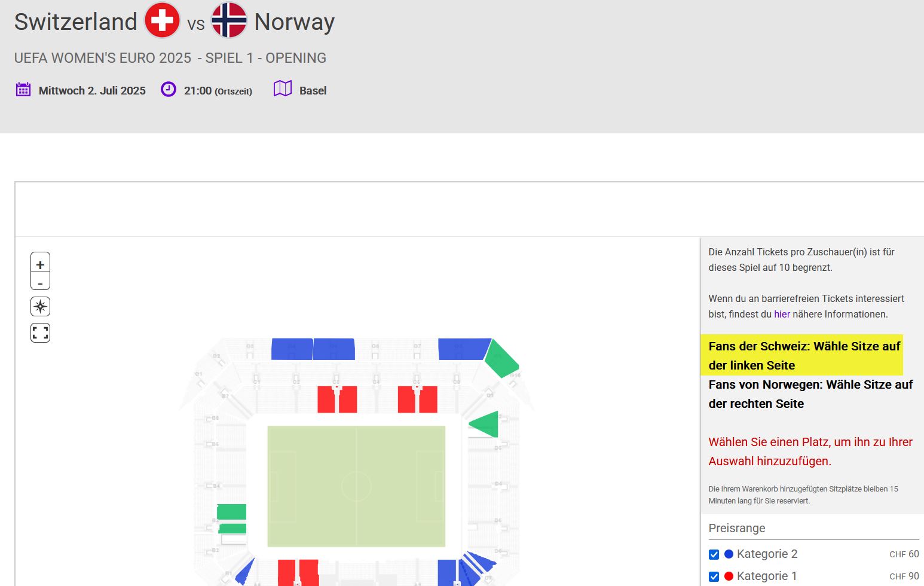Zoom out of the stadium seat map
Image resolution: width=924 pixels, height=586 pixels.
click(40, 282)
